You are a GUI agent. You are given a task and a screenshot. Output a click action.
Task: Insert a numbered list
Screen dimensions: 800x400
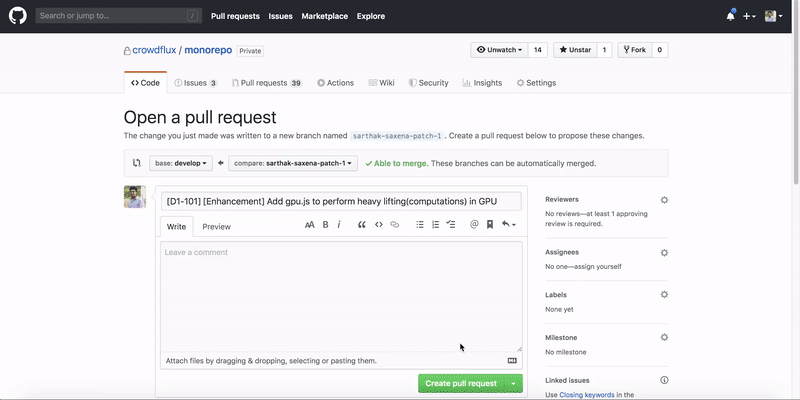[x=435, y=224]
